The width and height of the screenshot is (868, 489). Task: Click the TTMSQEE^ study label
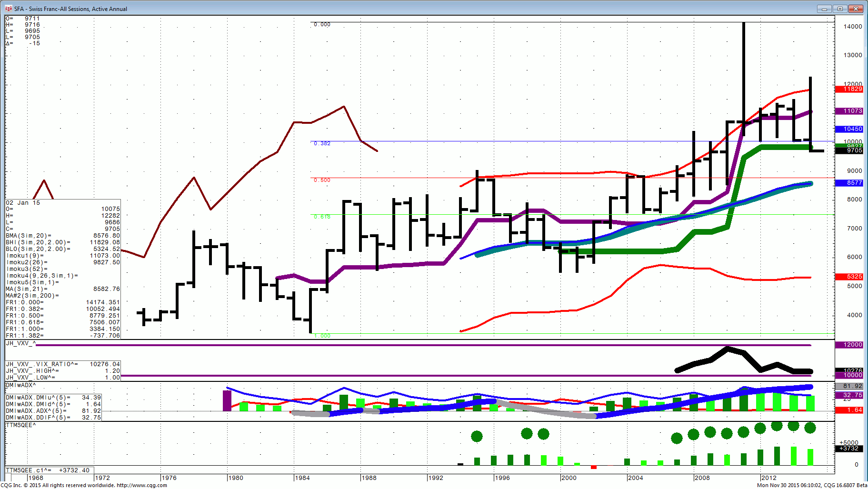pos(21,425)
